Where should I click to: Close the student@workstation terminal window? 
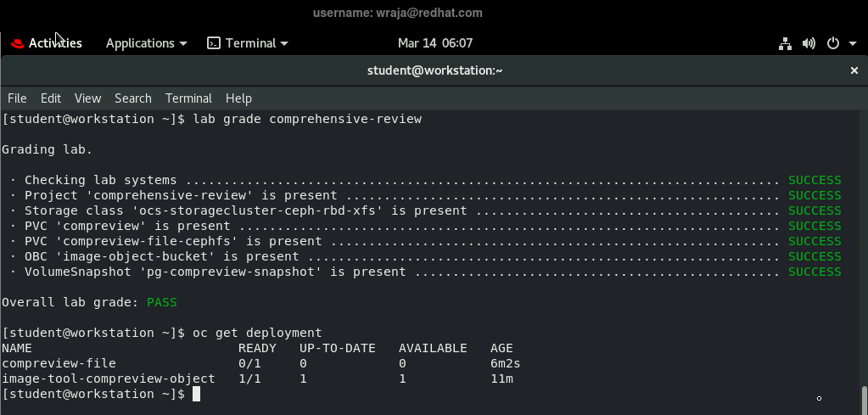(854, 71)
